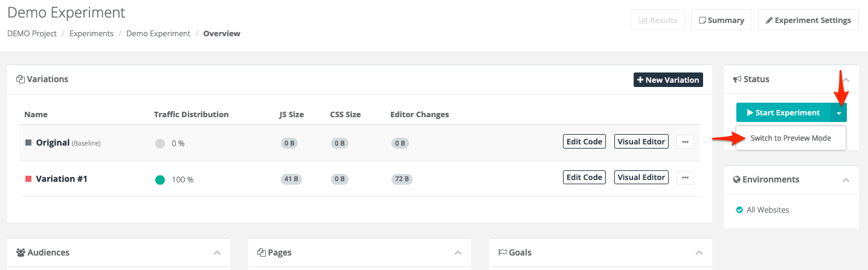Viewport: 868px width, 270px height.
Task: Click the Status megaphone icon
Action: pos(737,79)
